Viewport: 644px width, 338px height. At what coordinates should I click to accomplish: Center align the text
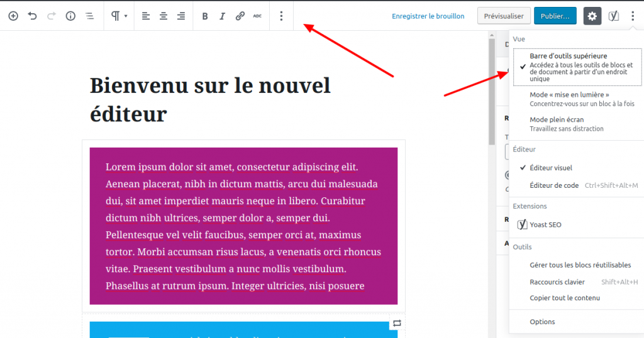pos(164,16)
